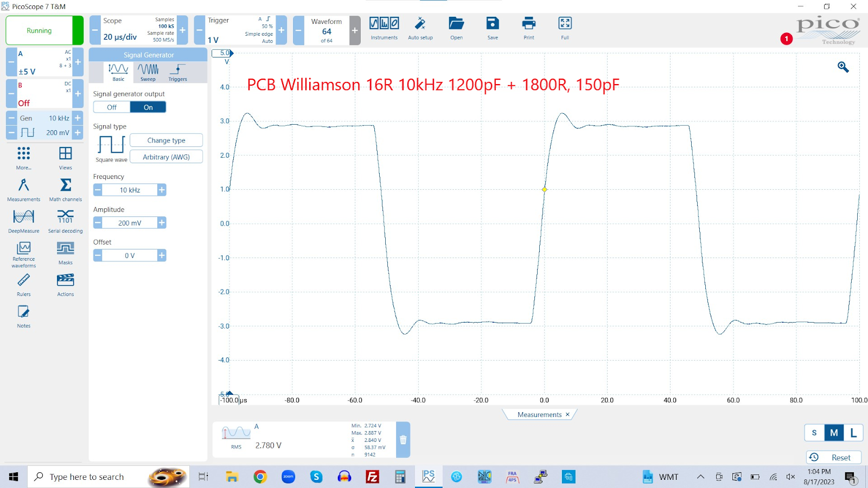The image size is (868, 488).
Task: Click the Arbitrary (AWG) button
Action: pyautogui.click(x=166, y=157)
